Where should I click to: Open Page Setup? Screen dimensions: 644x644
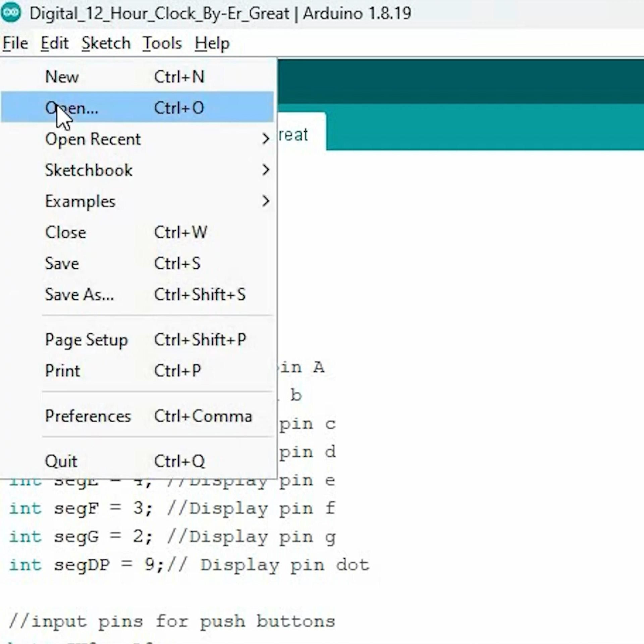(x=86, y=339)
